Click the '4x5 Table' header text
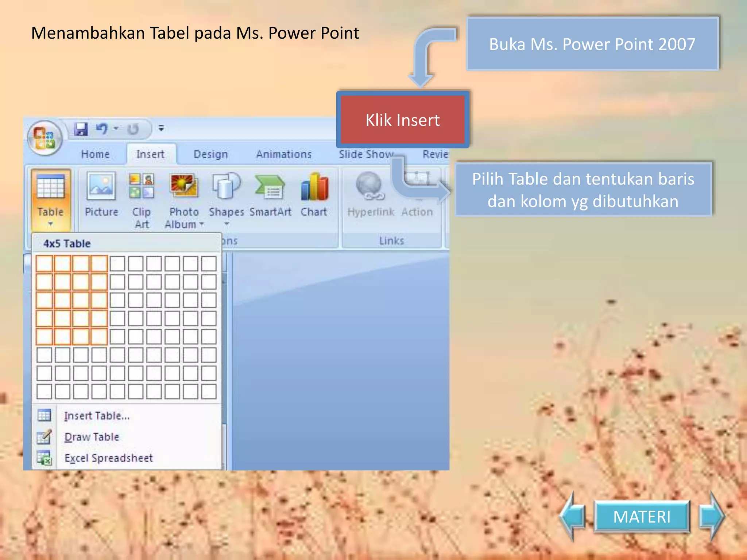 coord(67,244)
